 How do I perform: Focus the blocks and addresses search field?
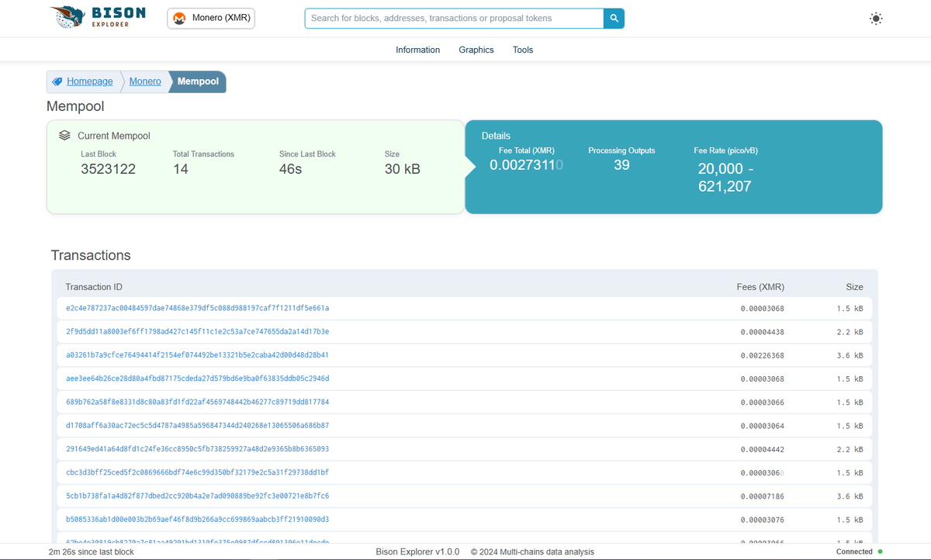coord(454,18)
